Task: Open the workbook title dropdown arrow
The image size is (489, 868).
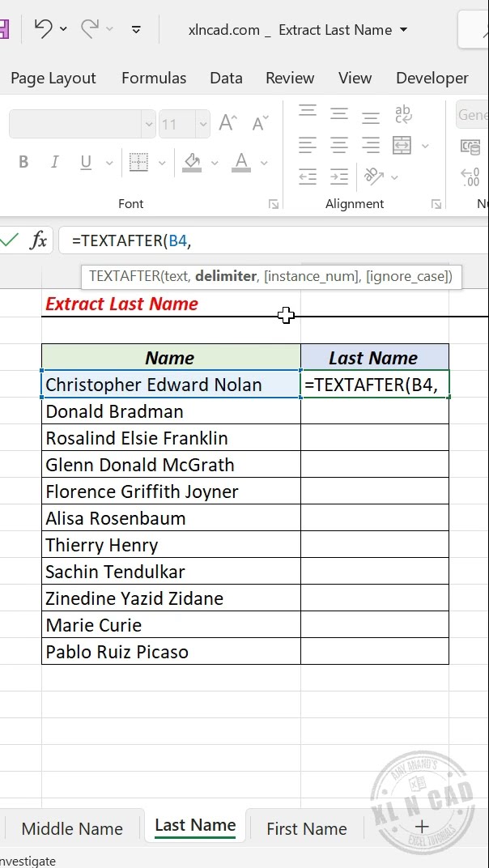Action: [x=404, y=30]
